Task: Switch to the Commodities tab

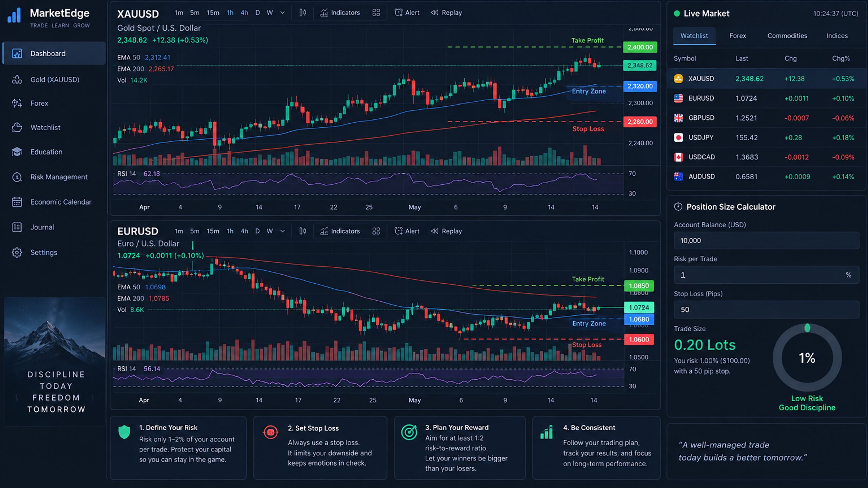Action: (787, 36)
